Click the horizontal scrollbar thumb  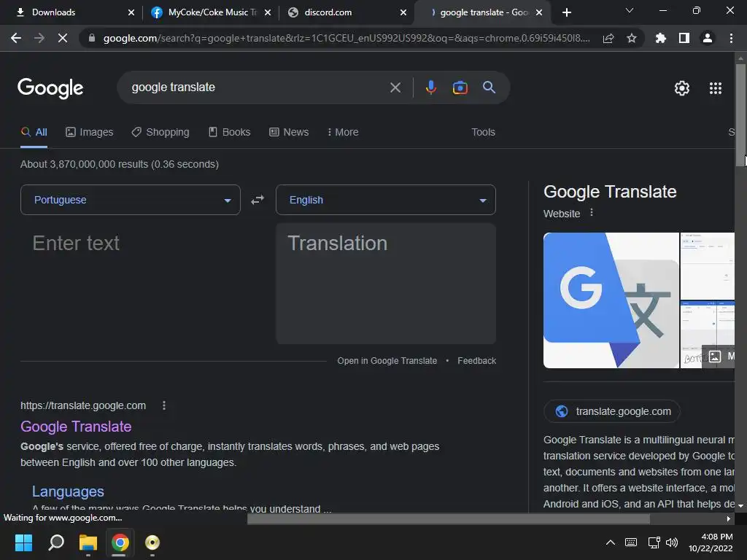coord(449,518)
